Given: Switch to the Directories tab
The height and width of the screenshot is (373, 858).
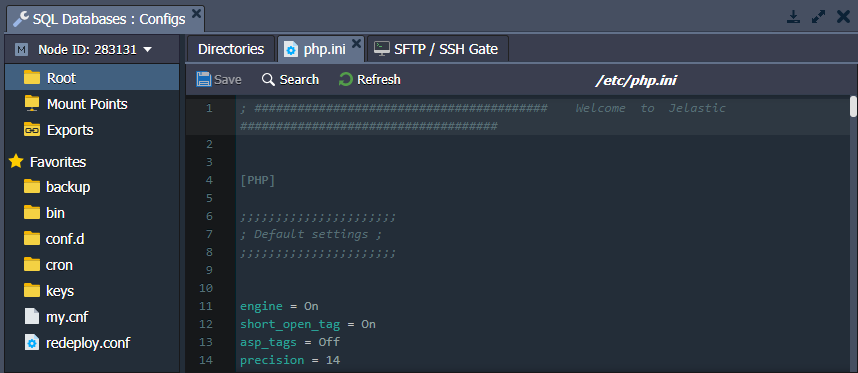Looking at the screenshot, I should [x=230, y=49].
